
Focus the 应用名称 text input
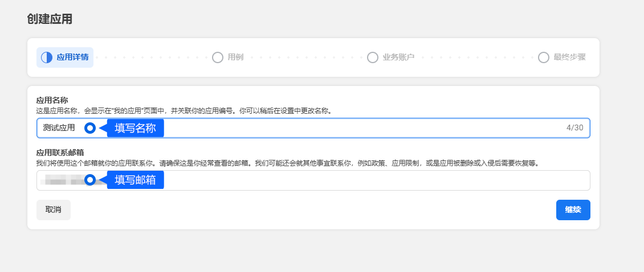tap(342, 128)
